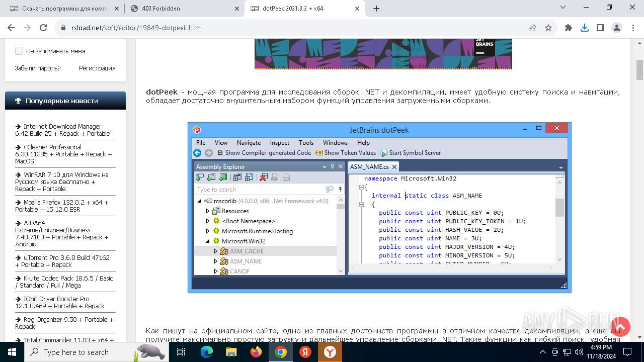Click the red scroll-to-top button

click(x=620, y=327)
